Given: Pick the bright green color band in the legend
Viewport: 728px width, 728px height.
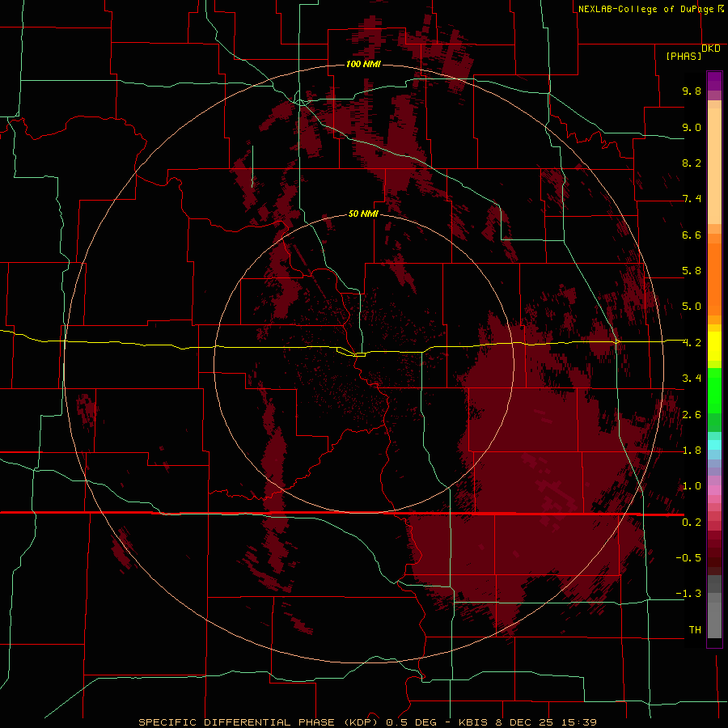Looking at the screenshot, I should click(714, 389).
